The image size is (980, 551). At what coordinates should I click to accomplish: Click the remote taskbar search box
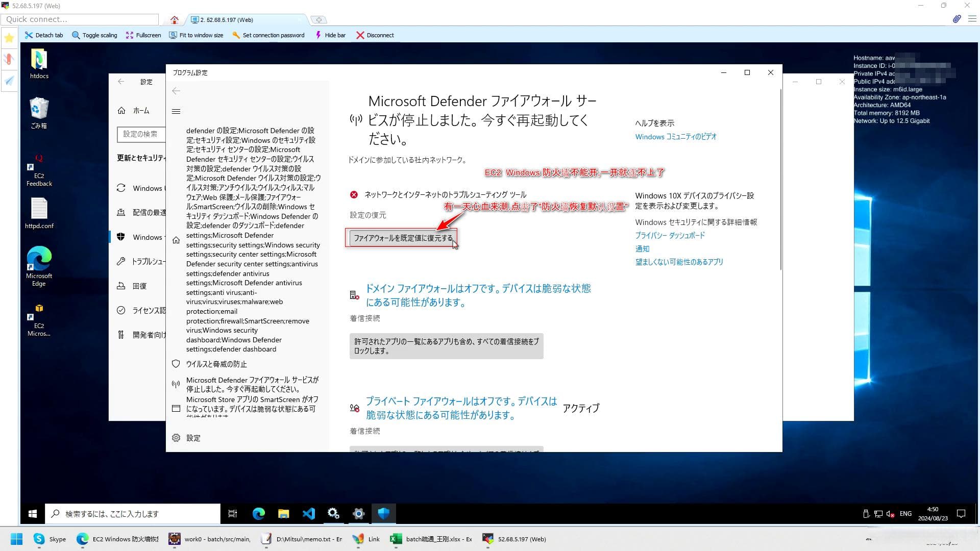(133, 514)
